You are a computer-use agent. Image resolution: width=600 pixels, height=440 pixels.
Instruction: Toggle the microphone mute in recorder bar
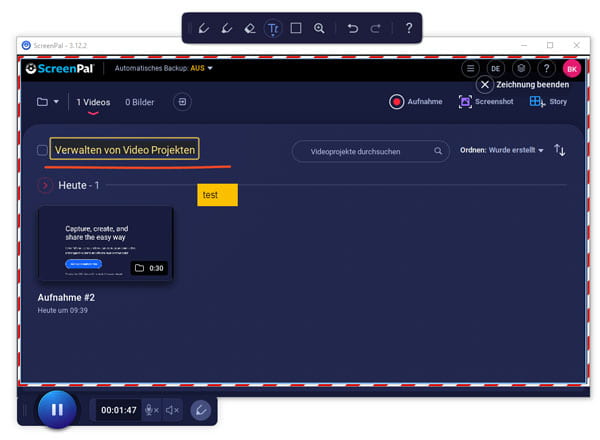(x=151, y=409)
